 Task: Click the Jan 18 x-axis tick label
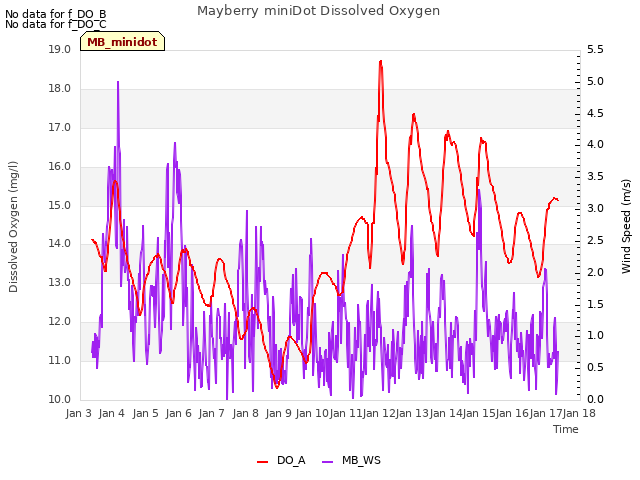coord(579,413)
